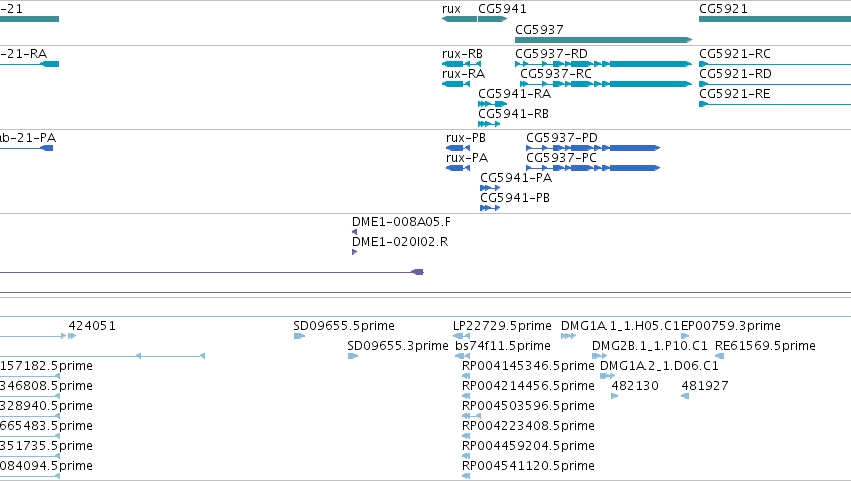The image size is (851, 481).
Task: Click the CG5921-RE transcript label
Action: pos(735,94)
